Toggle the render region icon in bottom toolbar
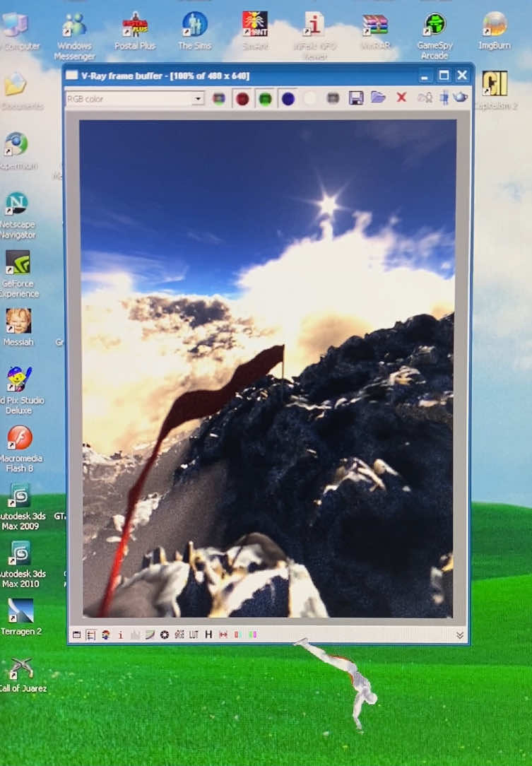The height and width of the screenshot is (766, 532). [91, 635]
